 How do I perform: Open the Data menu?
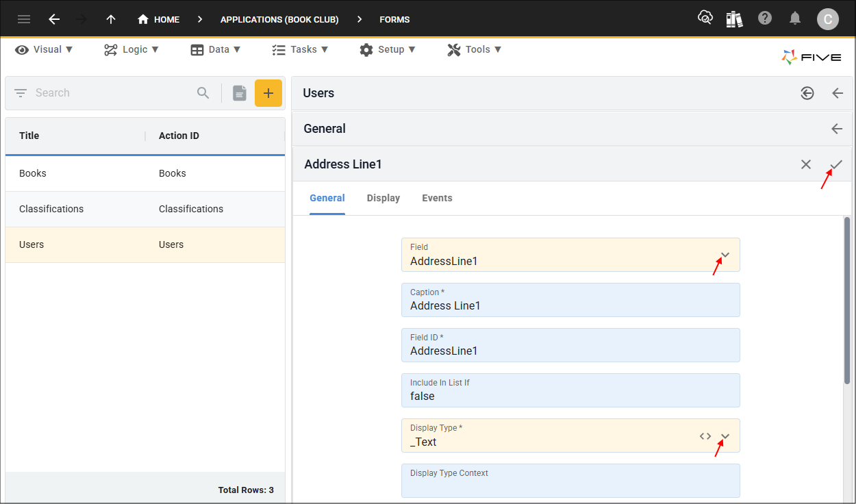tap(215, 49)
